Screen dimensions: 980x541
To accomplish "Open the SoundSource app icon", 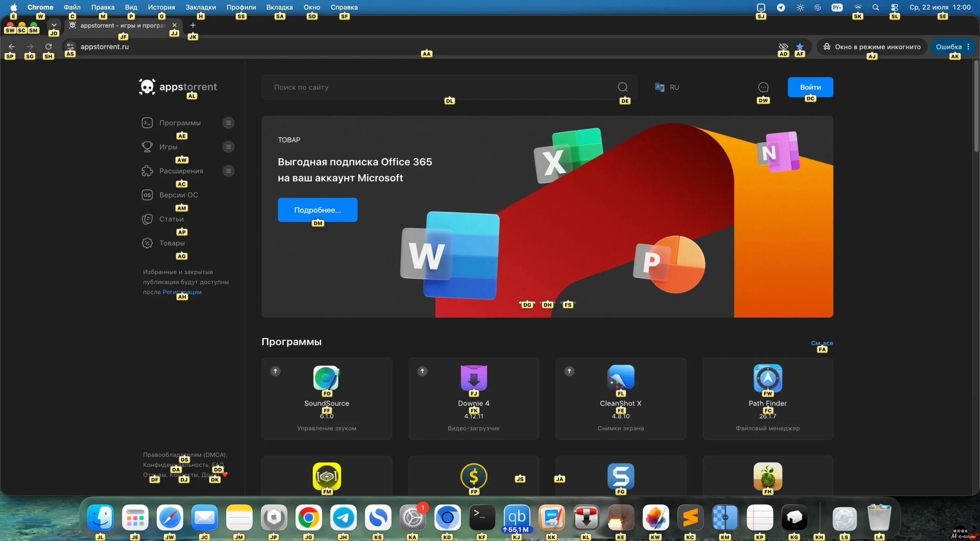I will tap(326, 378).
